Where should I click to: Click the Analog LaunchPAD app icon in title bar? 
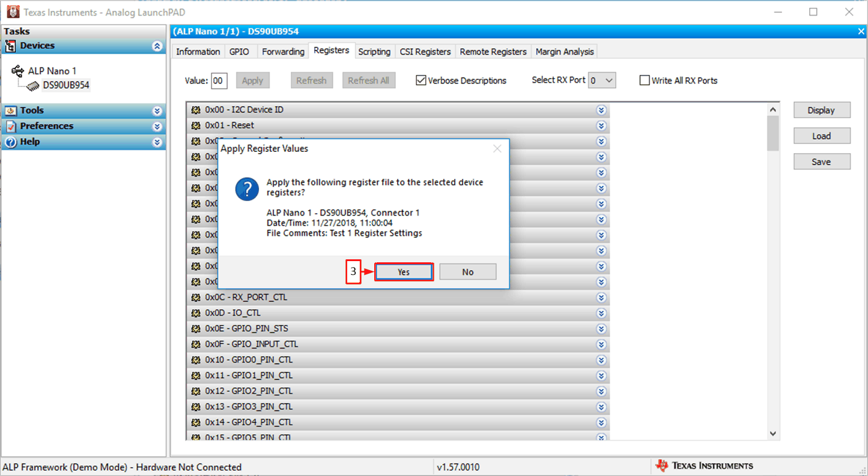coord(13,12)
